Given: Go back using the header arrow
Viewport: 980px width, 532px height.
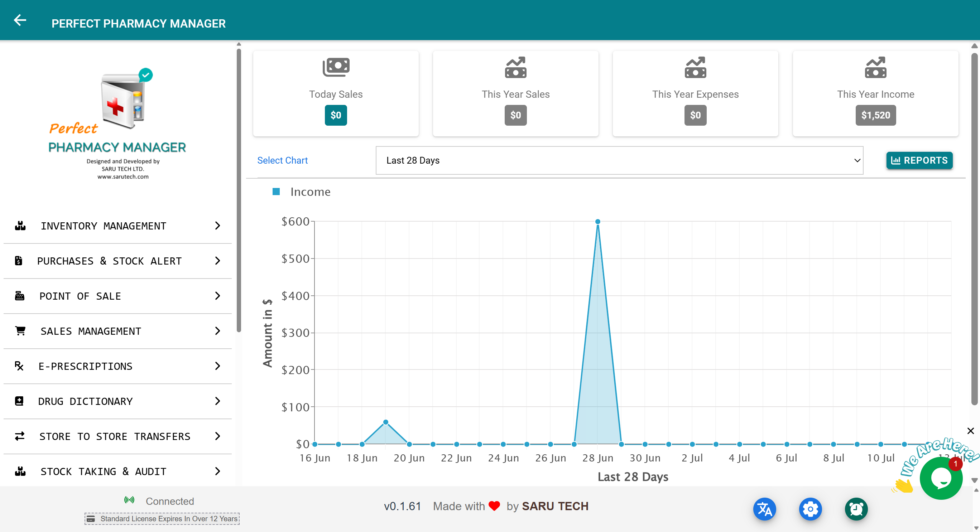Looking at the screenshot, I should pyautogui.click(x=20, y=20).
